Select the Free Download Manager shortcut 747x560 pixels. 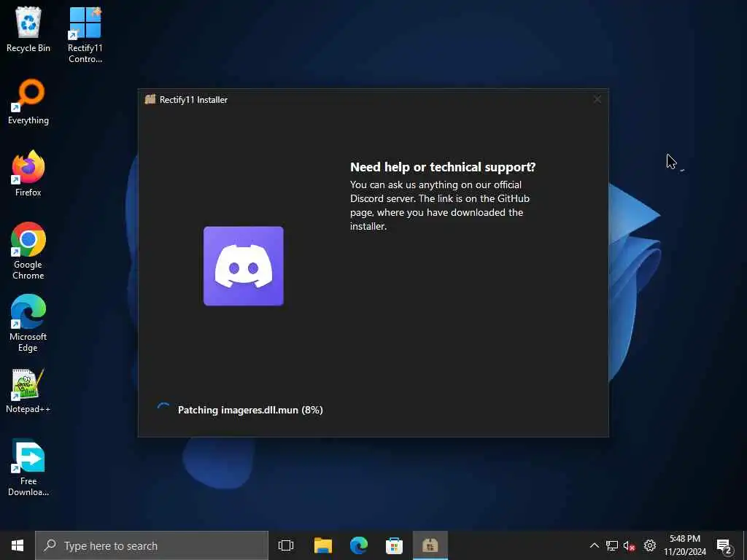click(x=28, y=467)
